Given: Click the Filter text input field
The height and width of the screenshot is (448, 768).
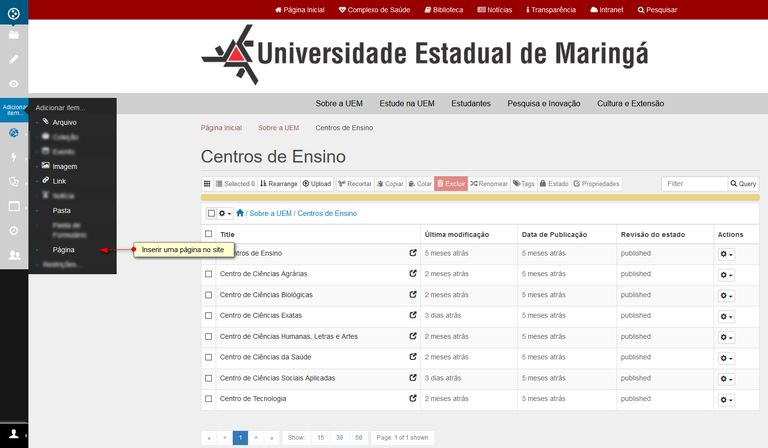Looking at the screenshot, I should pos(693,184).
